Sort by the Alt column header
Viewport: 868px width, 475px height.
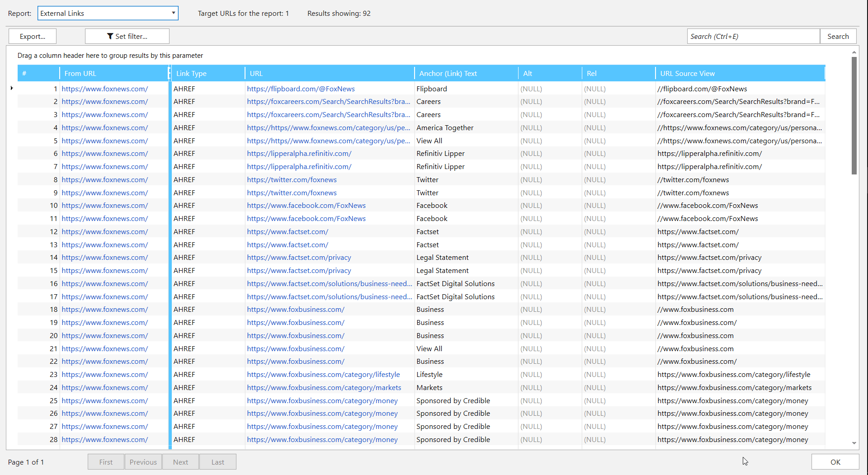(x=550, y=73)
